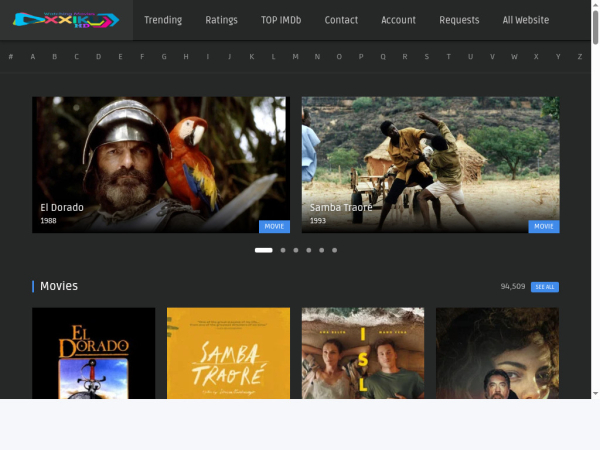This screenshot has width=600, height=450.
Task: Open the Ratings page
Action: point(221,20)
